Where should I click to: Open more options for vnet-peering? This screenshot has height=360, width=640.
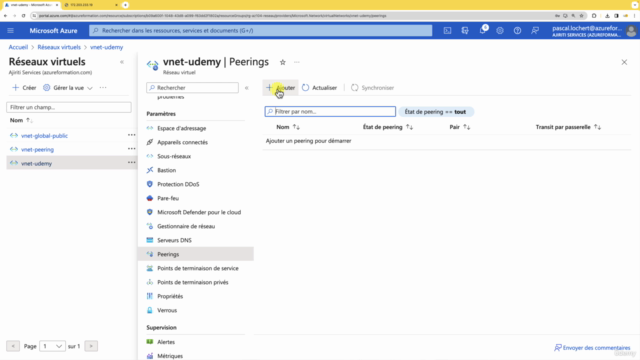[x=131, y=149]
